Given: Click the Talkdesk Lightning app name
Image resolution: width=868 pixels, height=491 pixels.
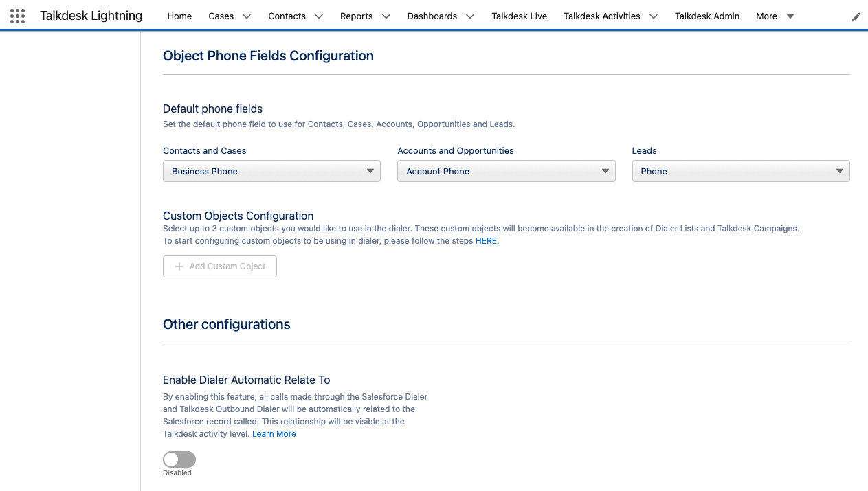Looking at the screenshot, I should point(91,16).
